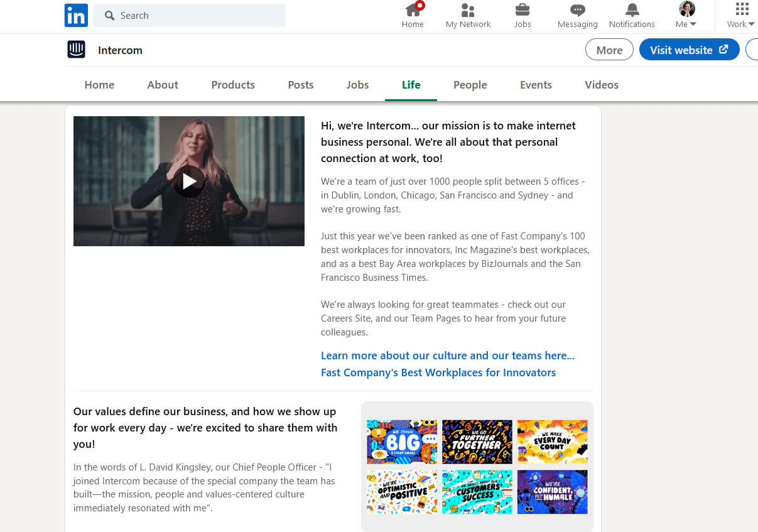The width and height of the screenshot is (758, 532).
Task: Open the 'Go Further Together' value image
Action: [x=477, y=442]
